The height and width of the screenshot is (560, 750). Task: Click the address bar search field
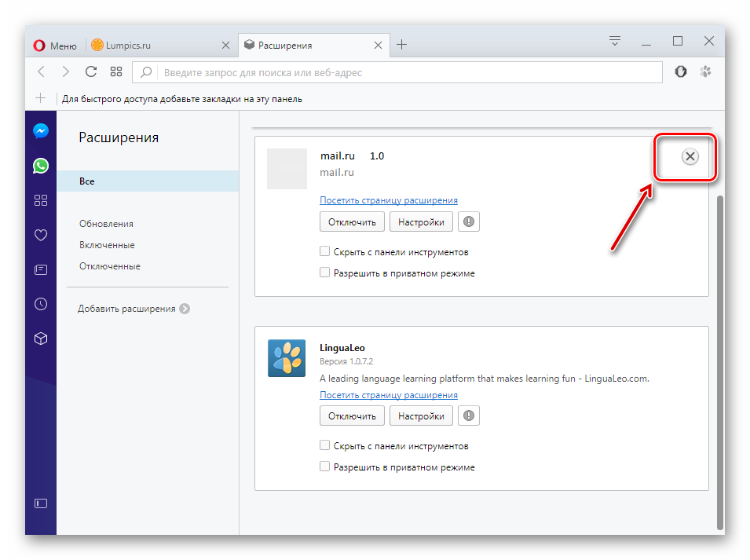click(x=408, y=72)
